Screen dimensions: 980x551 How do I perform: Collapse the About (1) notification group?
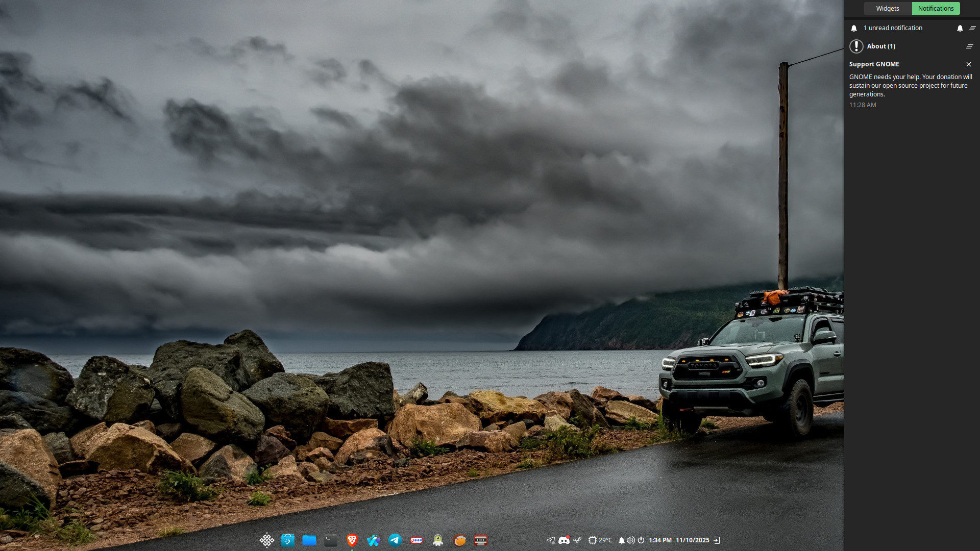coord(969,46)
